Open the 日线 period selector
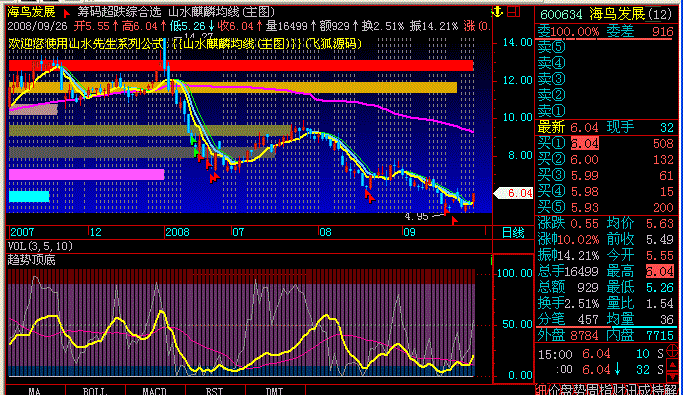The height and width of the screenshot is (395, 683). (x=513, y=233)
